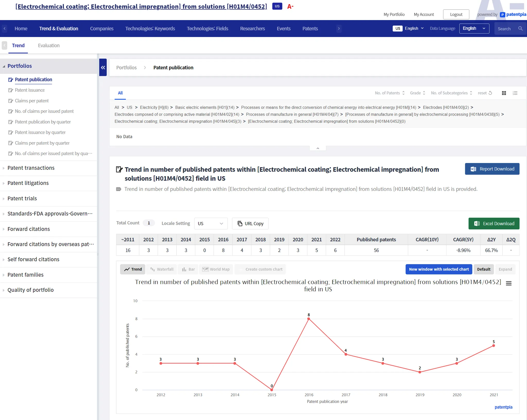Open the Companies menu item
The image size is (527, 420).
102,29
